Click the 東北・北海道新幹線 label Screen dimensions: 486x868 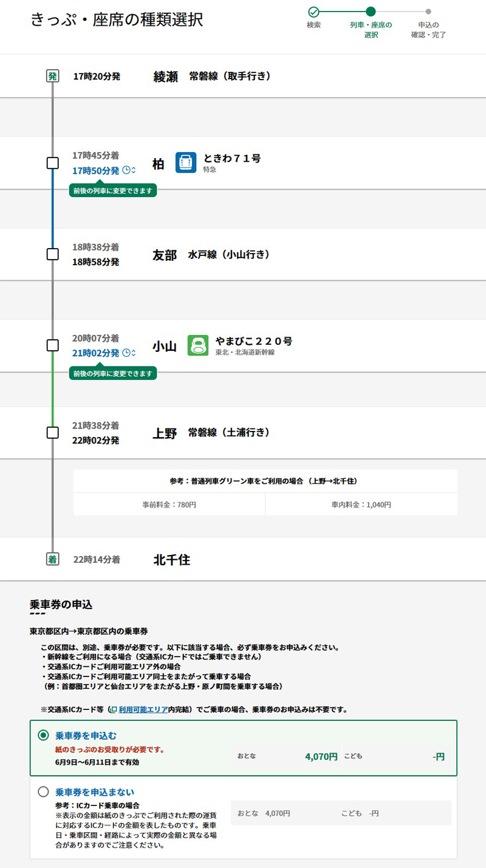(x=245, y=353)
